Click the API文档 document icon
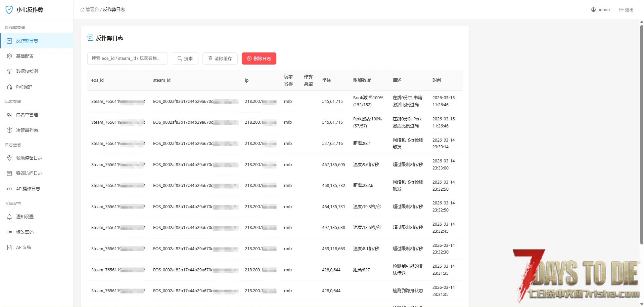The height and width of the screenshot is (307, 644). [x=9, y=247]
